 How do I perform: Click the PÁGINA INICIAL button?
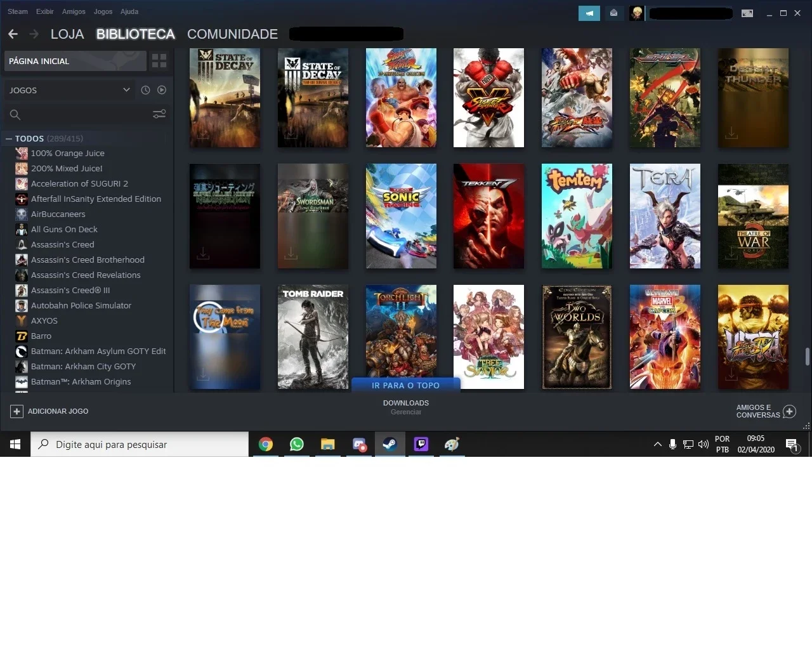(x=75, y=61)
